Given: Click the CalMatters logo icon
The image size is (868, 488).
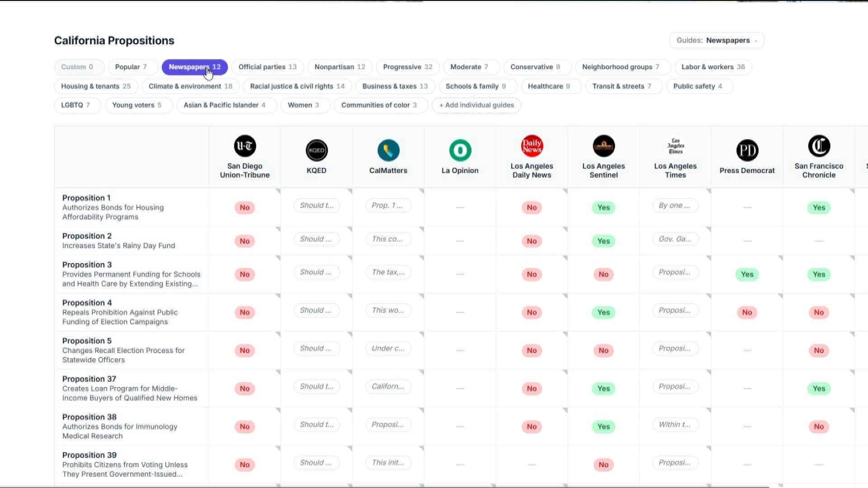Looking at the screenshot, I should pyautogui.click(x=388, y=150).
